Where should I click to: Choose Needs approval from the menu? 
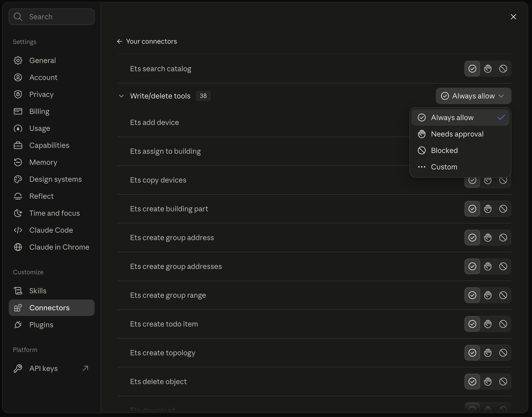point(460,134)
